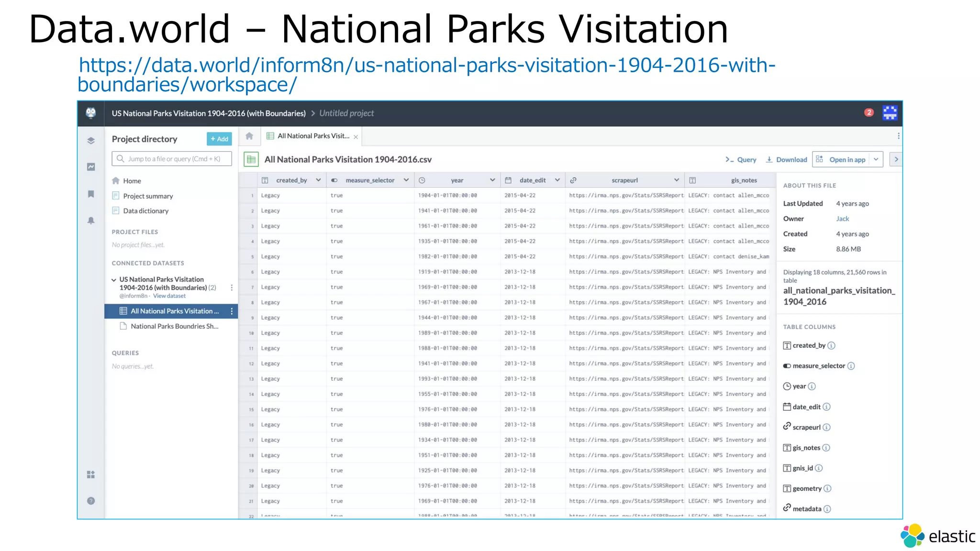Show info for gis_notes column
The width and height of the screenshot is (980, 551).
826,448
